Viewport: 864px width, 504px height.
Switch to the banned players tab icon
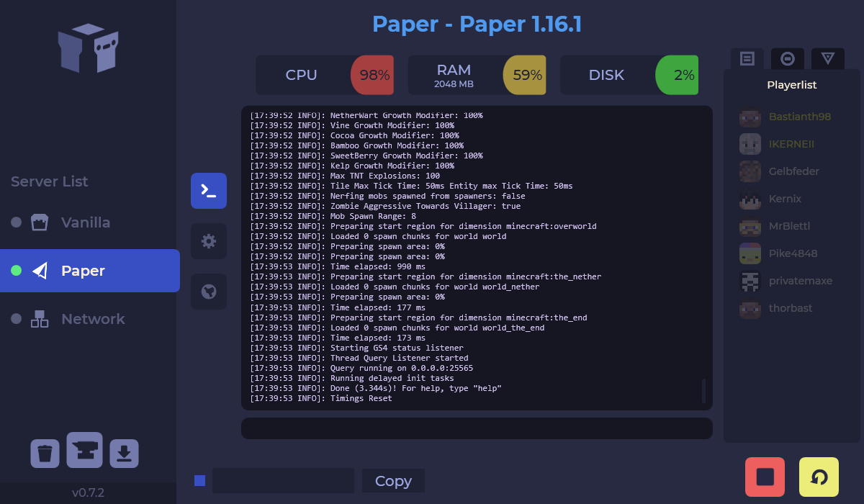click(788, 59)
